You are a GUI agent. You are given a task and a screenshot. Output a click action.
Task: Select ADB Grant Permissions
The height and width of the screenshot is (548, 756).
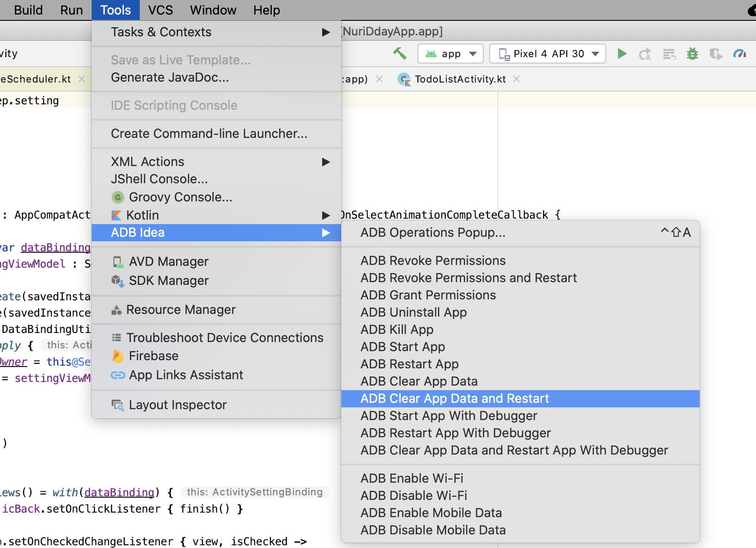pyautogui.click(x=520, y=295)
